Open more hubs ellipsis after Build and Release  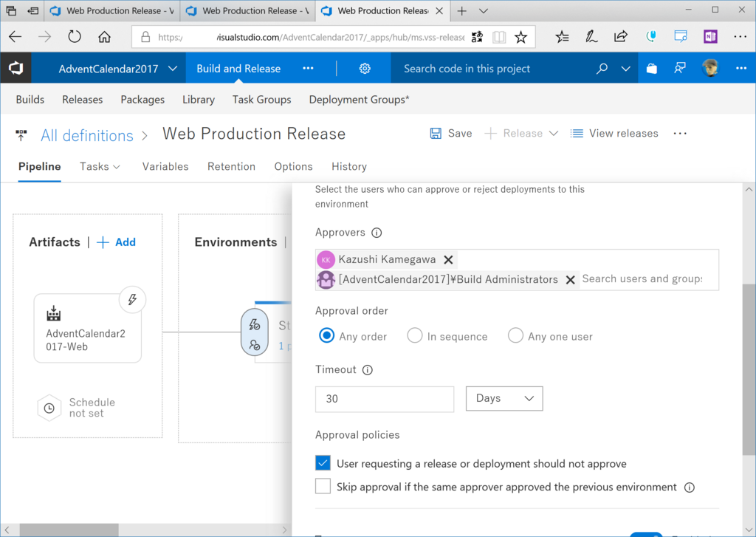coord(308,69)
